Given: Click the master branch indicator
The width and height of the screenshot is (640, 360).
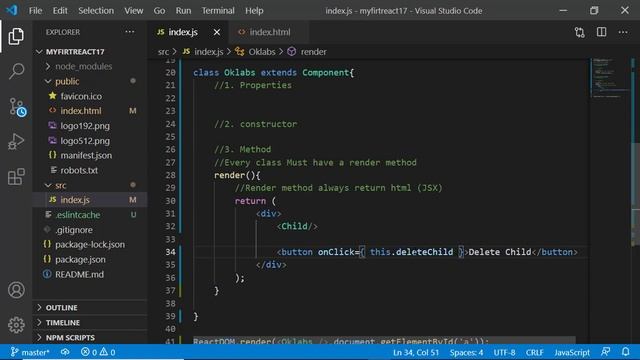Looking at the screenshot, I should pos(30,352).
